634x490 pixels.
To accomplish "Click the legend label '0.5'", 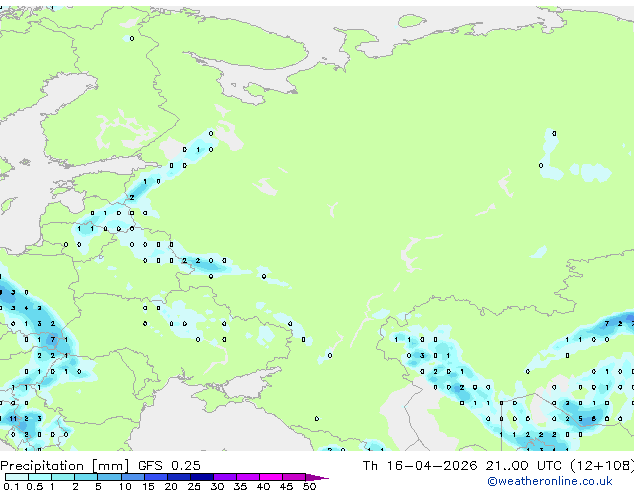I will click(x=34, y=486).
